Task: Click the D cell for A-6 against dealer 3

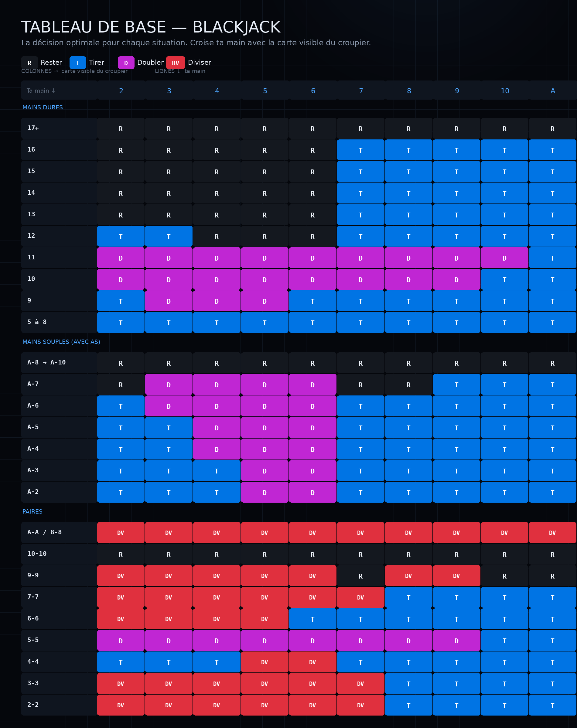Action: tap(169, 406)
